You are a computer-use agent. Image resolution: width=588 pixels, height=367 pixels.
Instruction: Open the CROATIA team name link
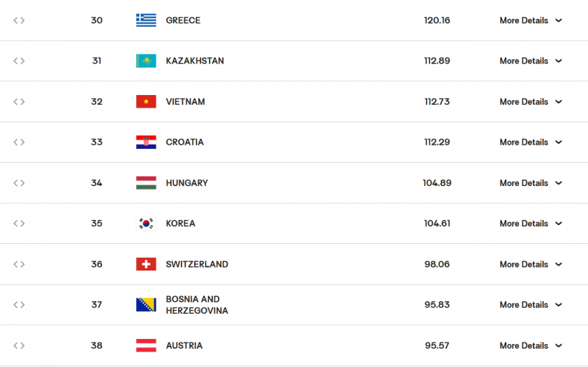185,142
